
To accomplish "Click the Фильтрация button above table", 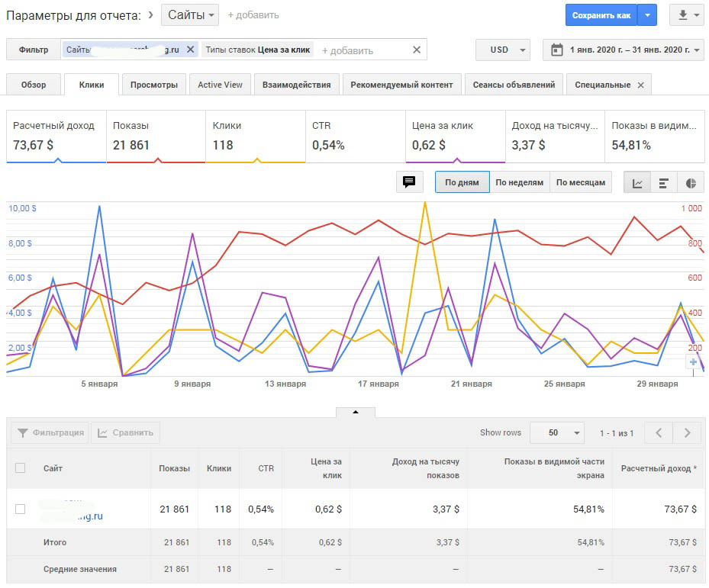I will point(50,432).
